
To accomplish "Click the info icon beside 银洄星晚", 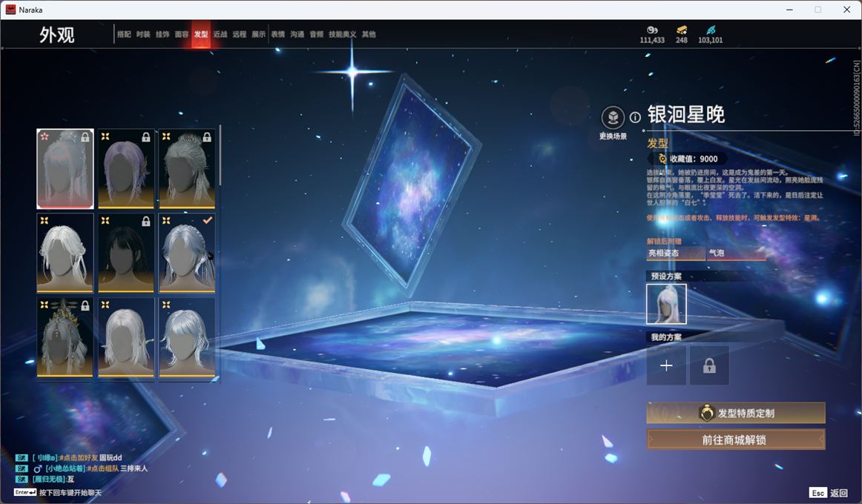I will tap(635, 117).
